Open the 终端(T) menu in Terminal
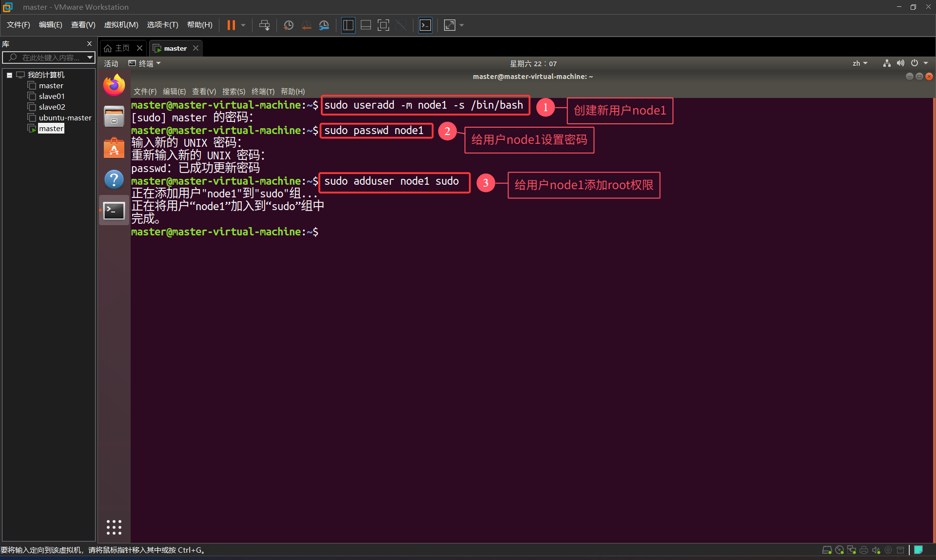 tap(263, 91)
